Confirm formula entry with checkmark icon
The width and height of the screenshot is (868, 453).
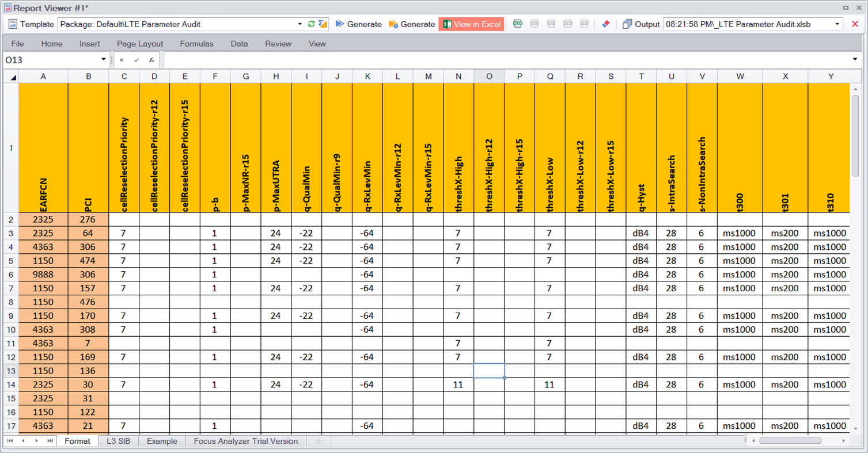(x=136, y=59)
